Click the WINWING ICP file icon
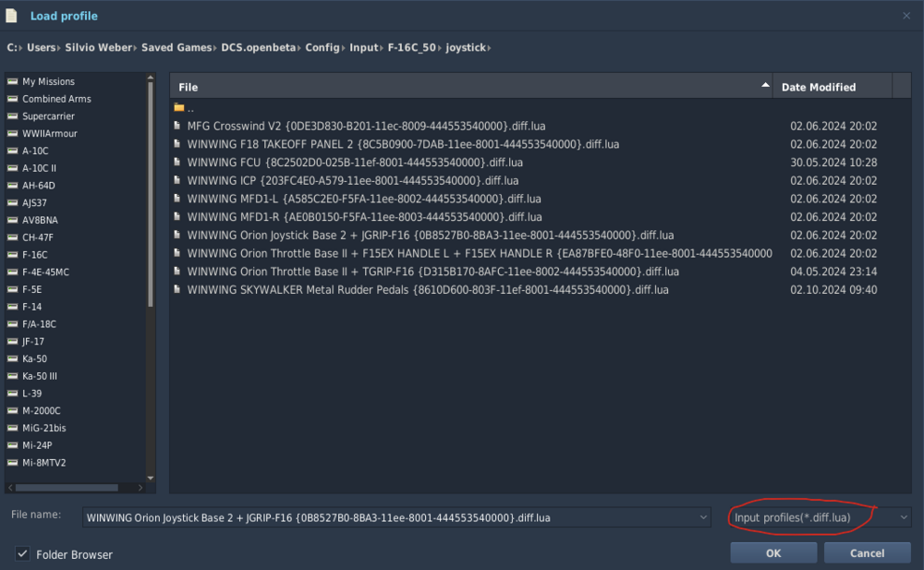This screenshot has width=924, height=570. point(176,180)
